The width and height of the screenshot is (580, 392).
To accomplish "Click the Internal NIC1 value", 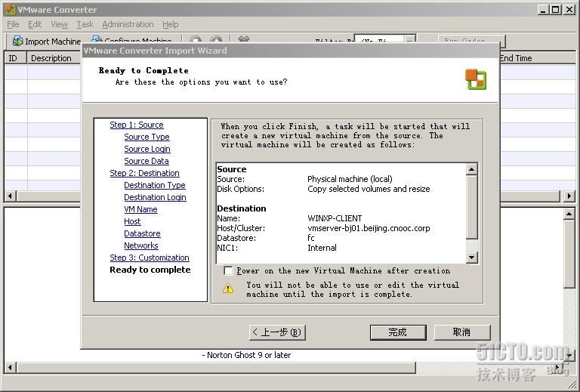I will tap(322, 248).
